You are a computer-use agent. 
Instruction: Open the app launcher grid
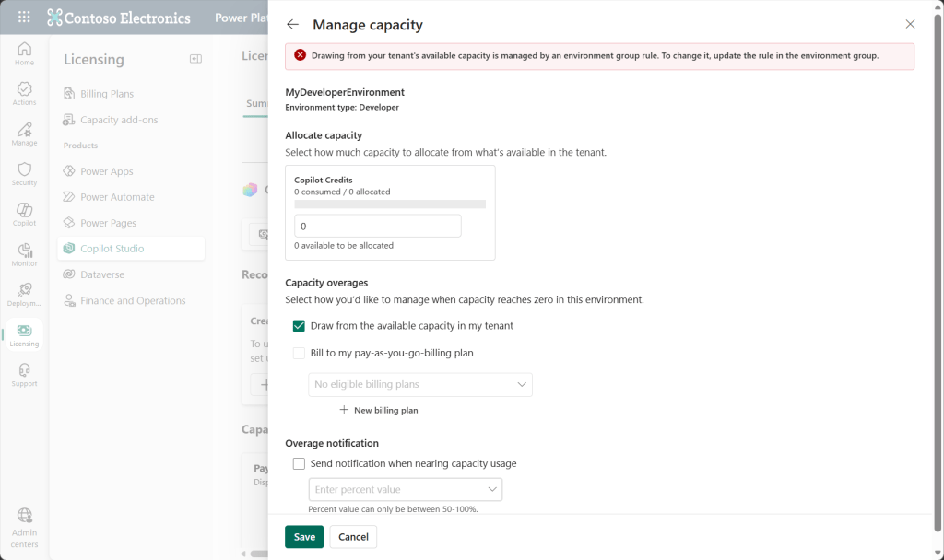24,17
